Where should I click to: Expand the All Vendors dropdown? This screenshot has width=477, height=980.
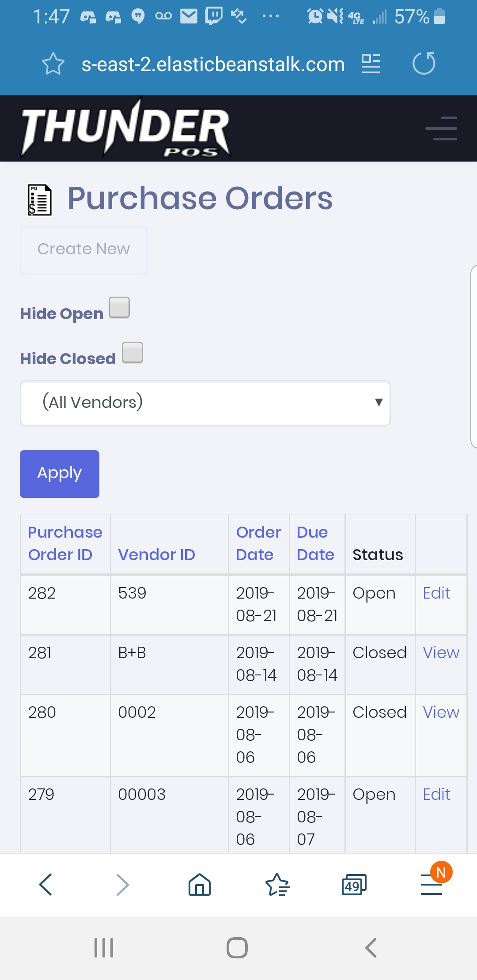205,403
